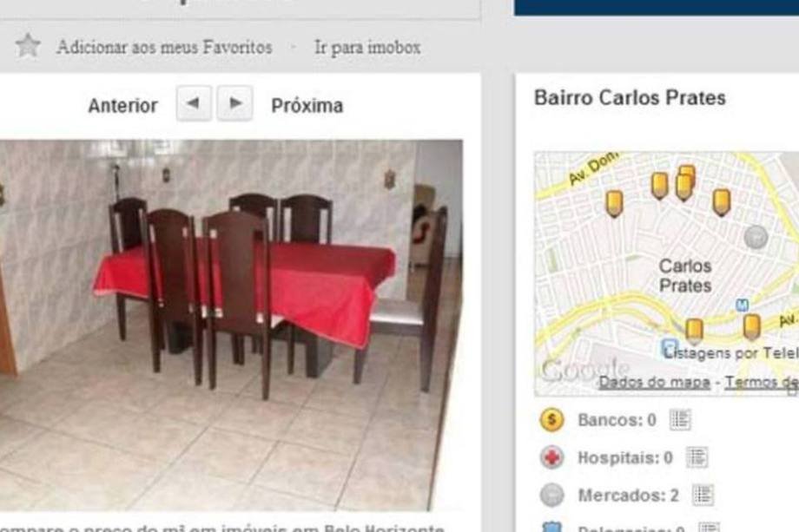Image resolution: width=799 pixels, height=532 pixels.
Task: Go to previous photo with left arrow
Action: coord(194,103)
